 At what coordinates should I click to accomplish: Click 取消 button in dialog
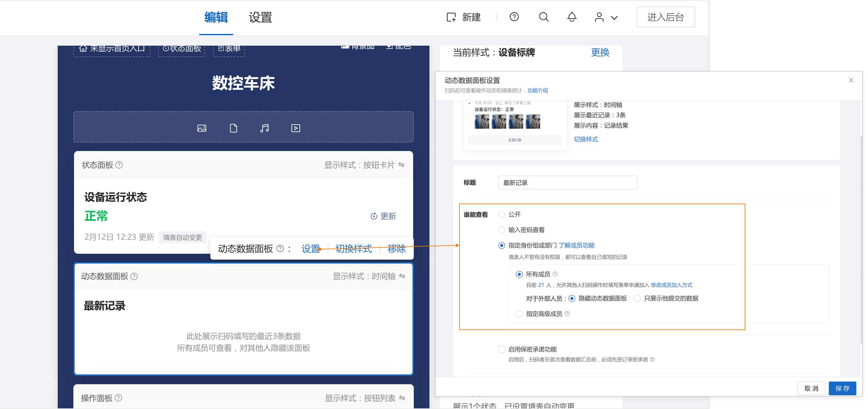click(811, 388)
